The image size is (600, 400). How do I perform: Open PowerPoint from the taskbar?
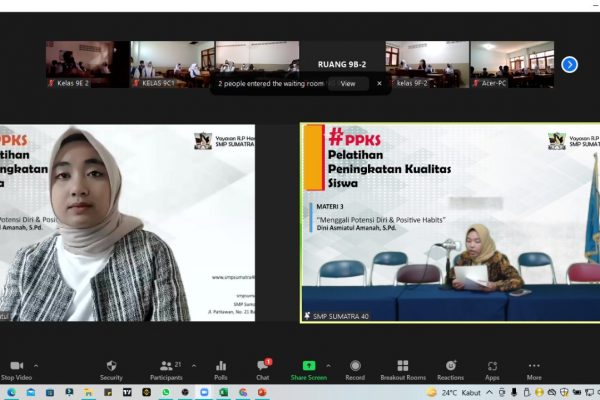[262, 392]
